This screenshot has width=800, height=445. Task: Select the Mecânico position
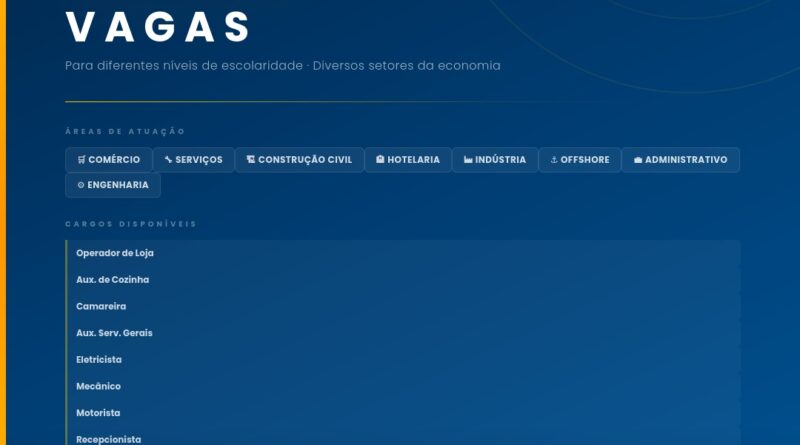[x=98, y=386]
